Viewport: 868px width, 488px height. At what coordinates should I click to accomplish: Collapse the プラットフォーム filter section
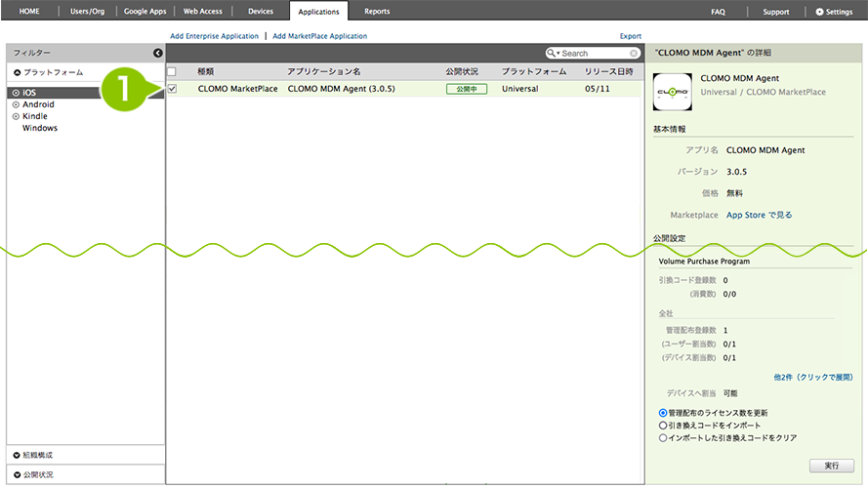[x=18, y=72]
